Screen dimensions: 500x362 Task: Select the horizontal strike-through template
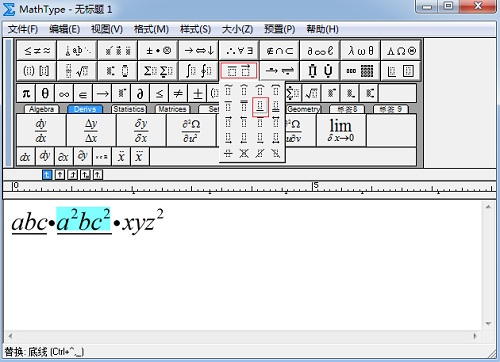[228, 153]
